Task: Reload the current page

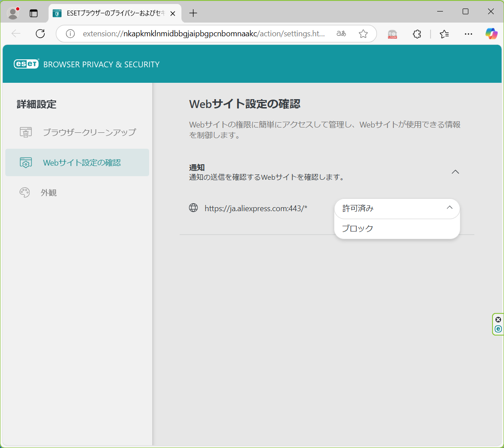Action: 40,34
